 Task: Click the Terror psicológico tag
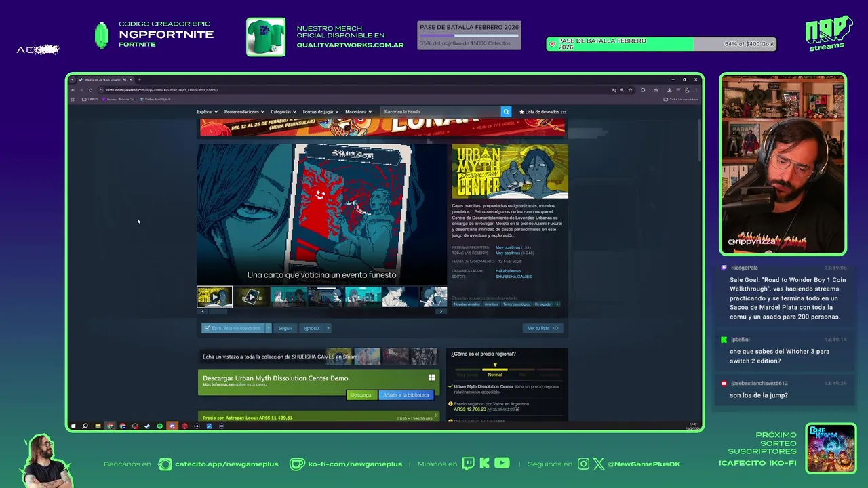(x=517, y=304)
